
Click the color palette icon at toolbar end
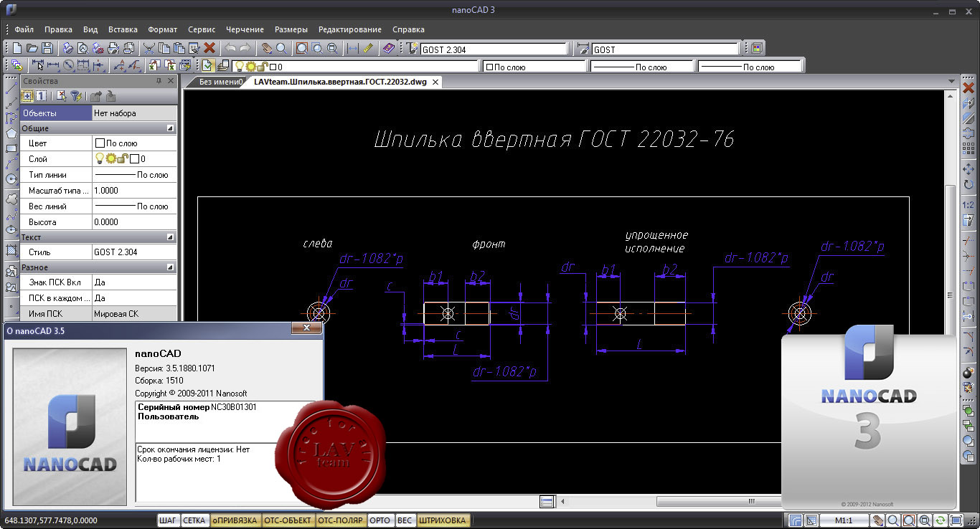tap(757, 49)
